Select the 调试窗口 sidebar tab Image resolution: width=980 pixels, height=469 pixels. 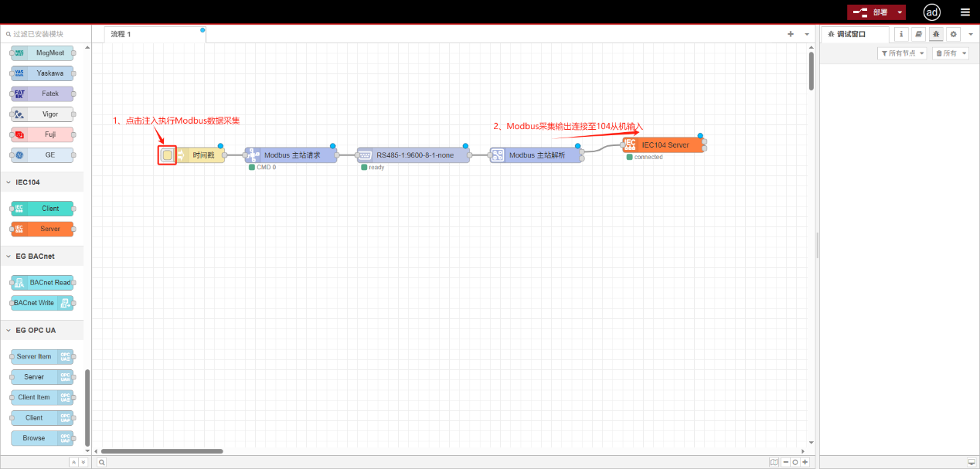pos(851,34)
